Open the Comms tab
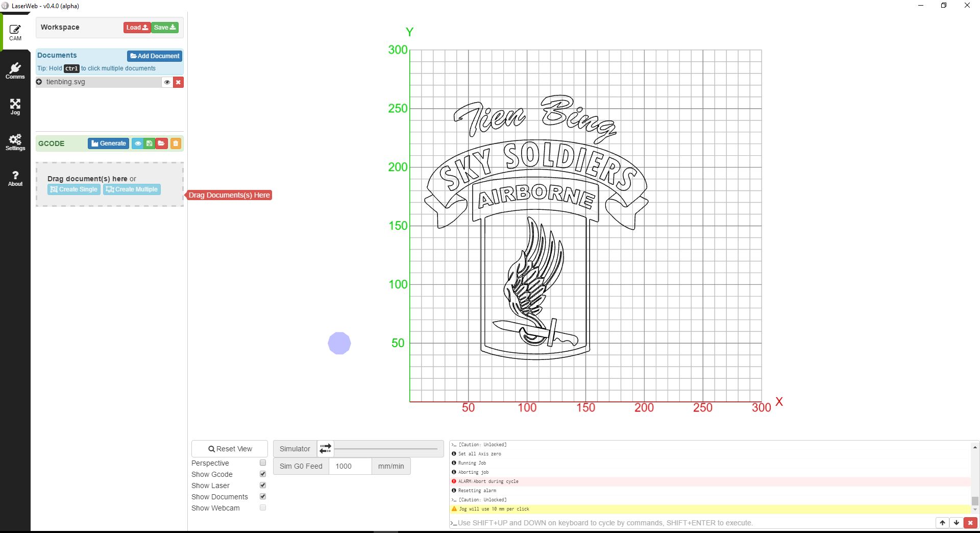The width and height of the screenshot is (980, 533). coord(15,71)
